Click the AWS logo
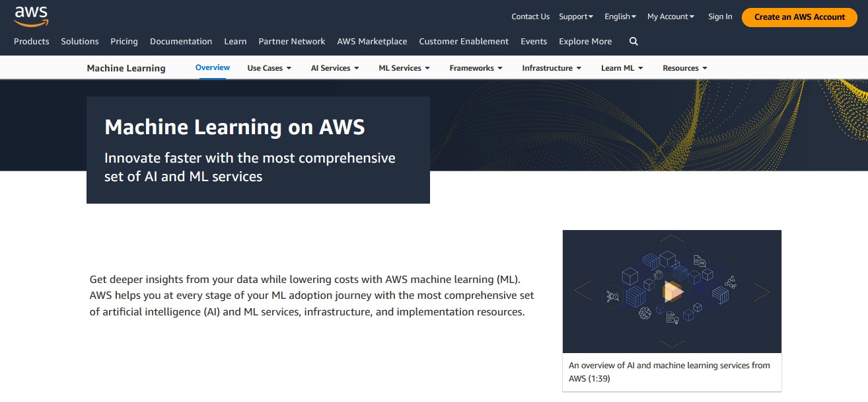This screenshot has width=868, height=402. pyautogui.click(x=31, y=15)
